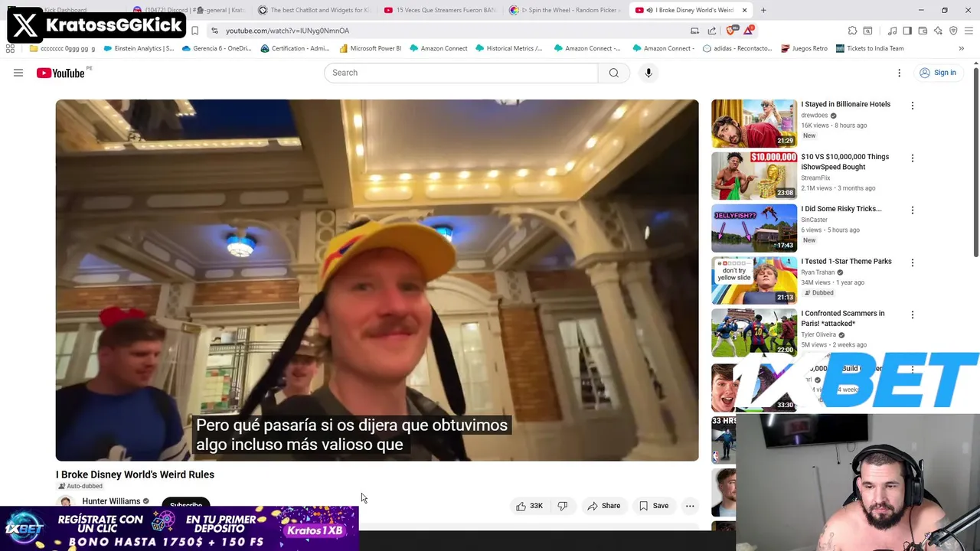
Task: Switch to 15 Veces Que Streamers tab
Action: click(439, 10)
